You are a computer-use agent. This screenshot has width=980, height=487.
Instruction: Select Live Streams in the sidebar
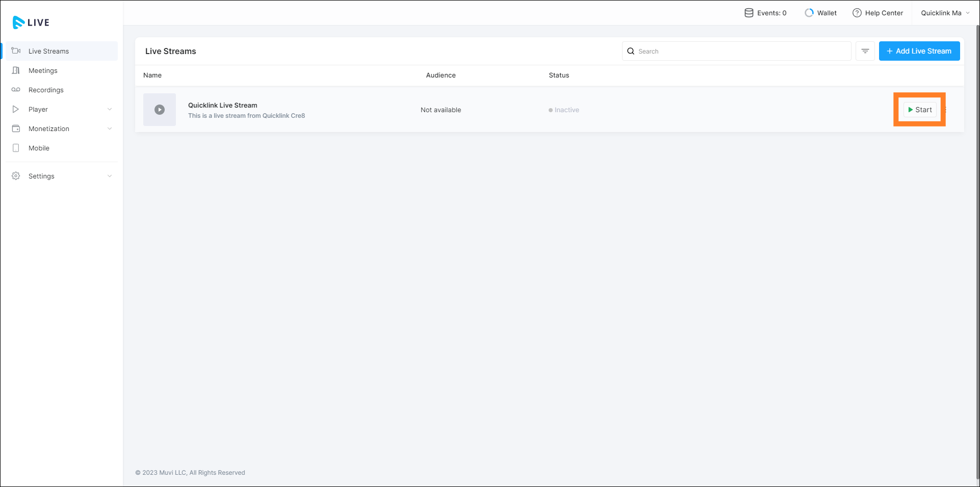pos(48,51)
